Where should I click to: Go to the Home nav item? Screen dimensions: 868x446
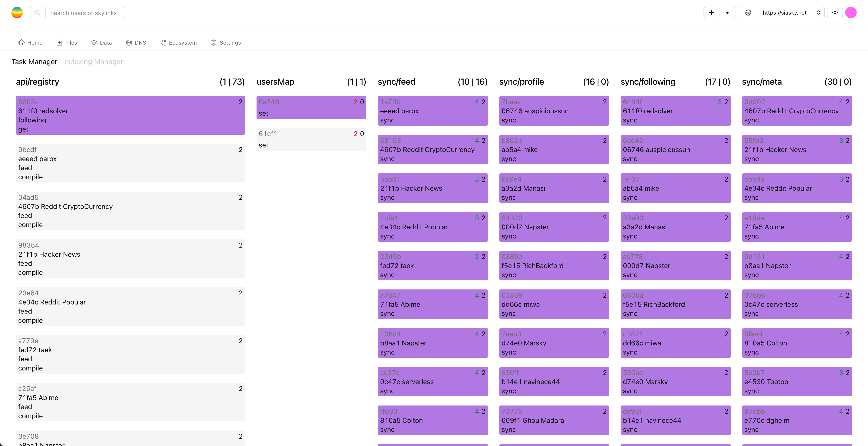pyautogui.click(x=30, y=42)
